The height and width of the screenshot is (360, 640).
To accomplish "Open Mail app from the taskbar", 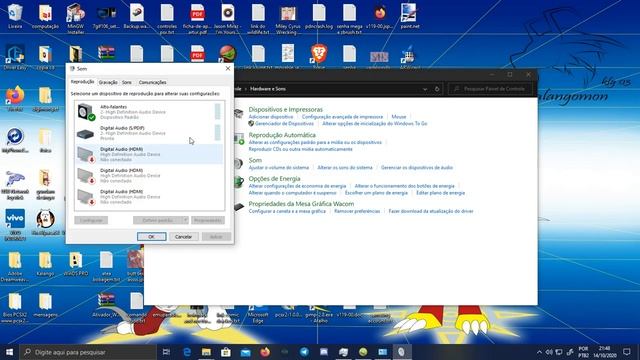I will click(245, 352).
